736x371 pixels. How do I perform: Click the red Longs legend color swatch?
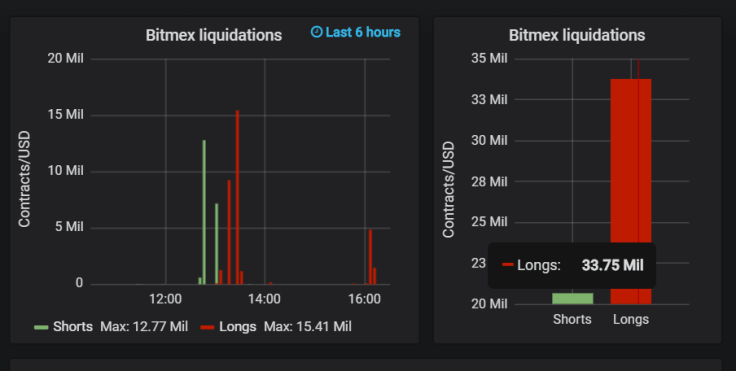[207, 327]
